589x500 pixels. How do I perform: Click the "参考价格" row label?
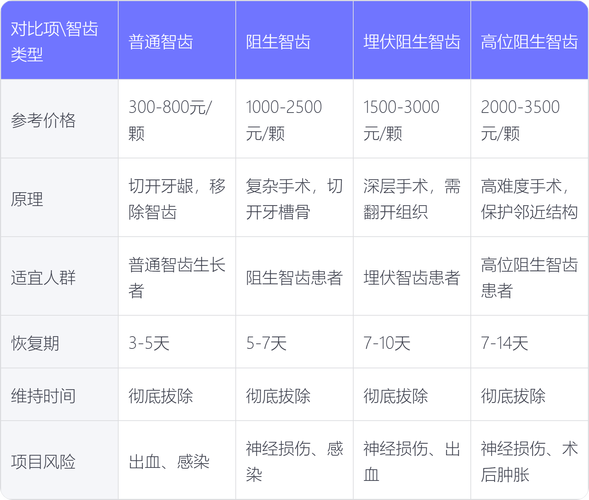[59, 119]
